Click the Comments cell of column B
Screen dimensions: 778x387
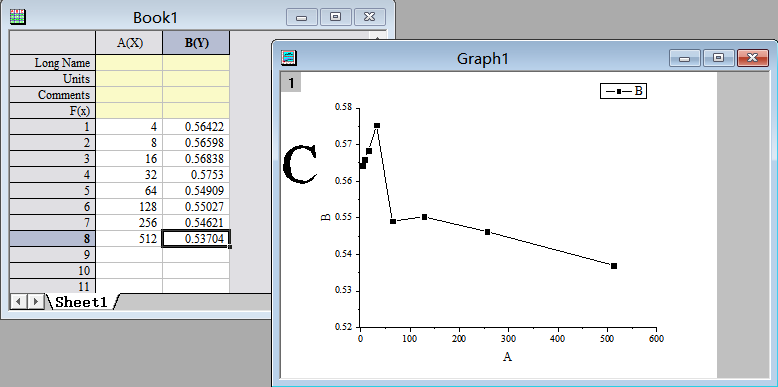(196, 95)
